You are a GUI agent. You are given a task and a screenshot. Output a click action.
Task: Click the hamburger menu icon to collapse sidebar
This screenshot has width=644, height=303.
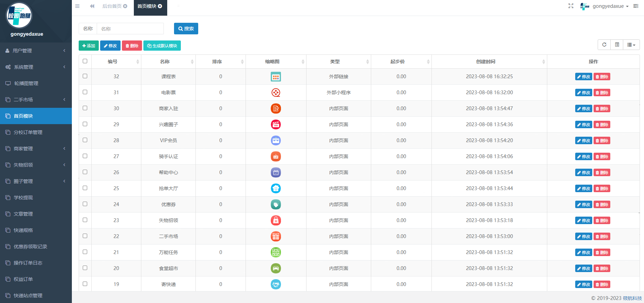click(x=77, y=6)
